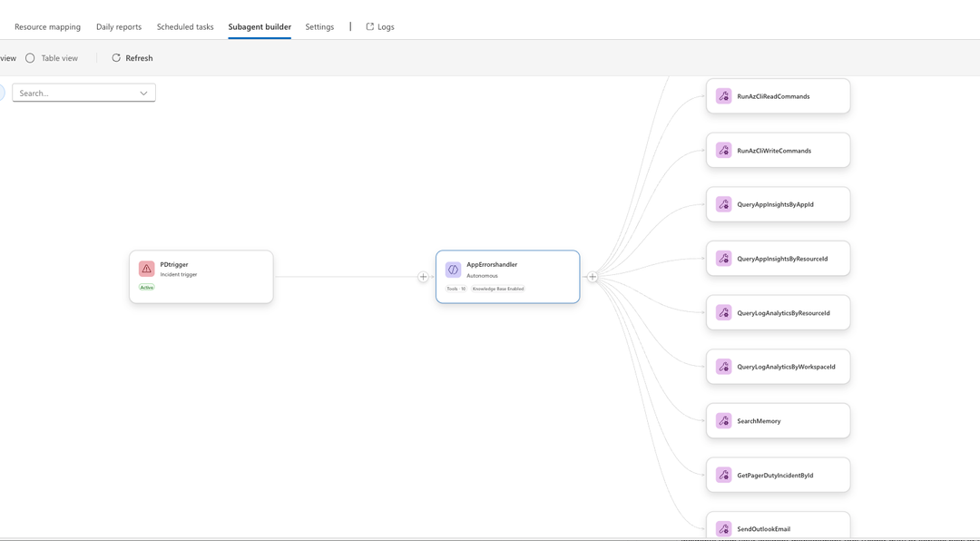Go to the Scheduled tasks tab
The width and height of the screenshot is (980, 541).
(x=185, y=27)
